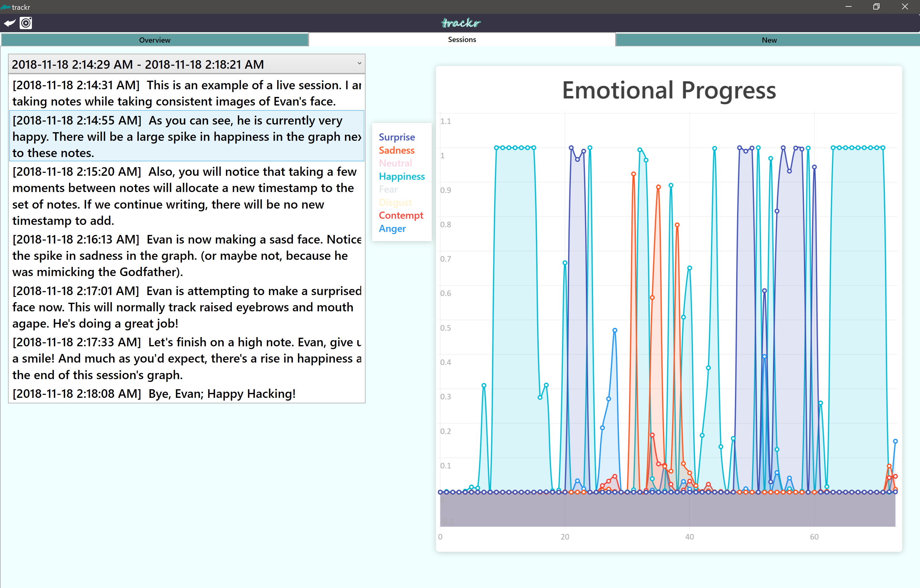Screen dimensions: 920x588
Task: Enable the Fear series in legend
Action: pyautogui.click(x=388, y=189)
